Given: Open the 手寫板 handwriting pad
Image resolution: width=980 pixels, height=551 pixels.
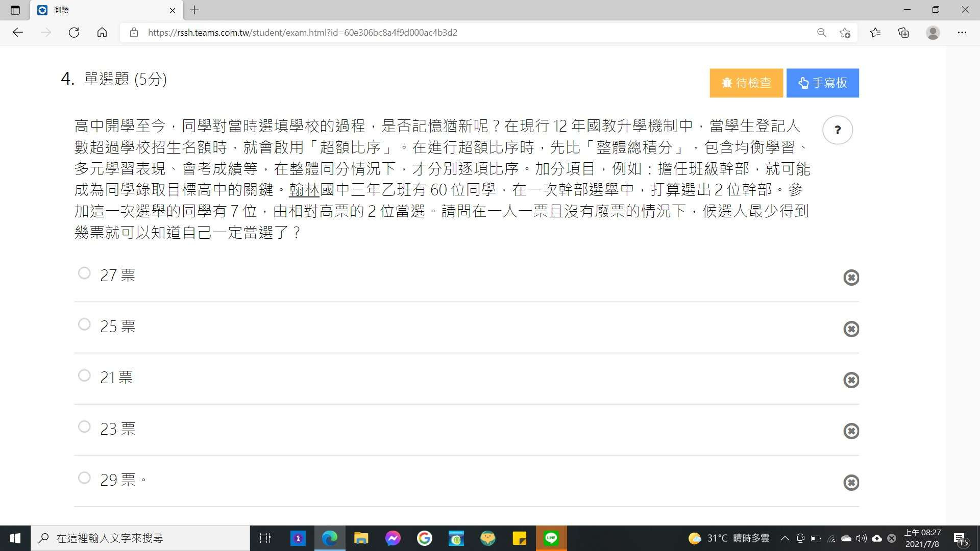Looking at the screenshot, I should (x=822, y=83).
